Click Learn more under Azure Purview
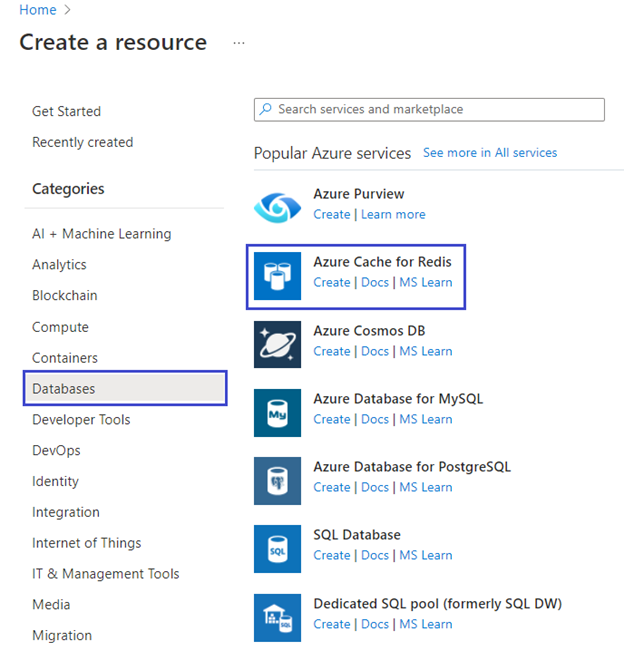Viewport: 624px width, 651px height. pos(393,214)
